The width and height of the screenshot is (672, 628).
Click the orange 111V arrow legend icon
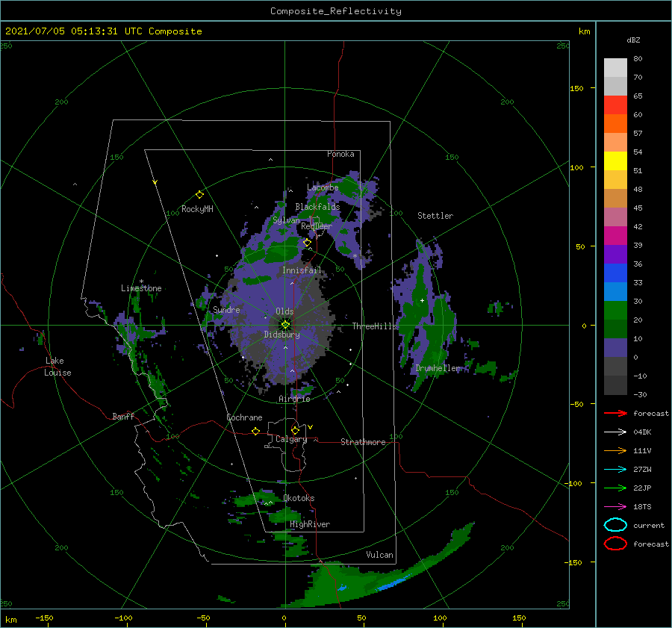tap(615, 450)
